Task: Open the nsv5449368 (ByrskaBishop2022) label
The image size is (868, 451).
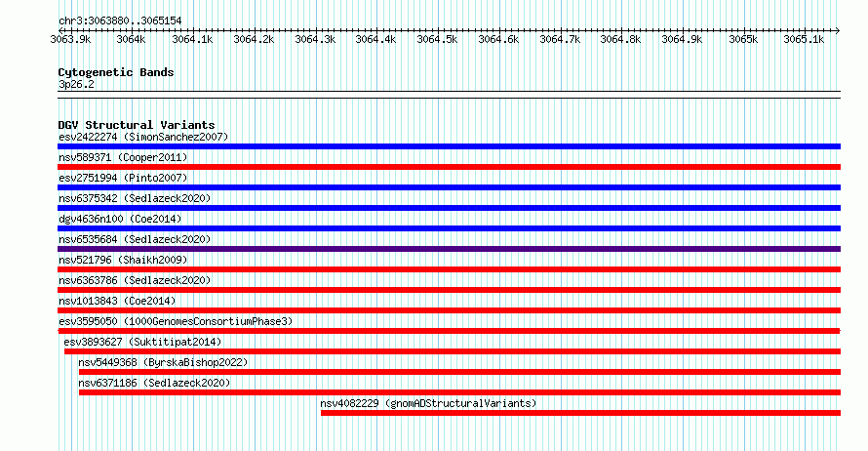Action: pos(163,362)
